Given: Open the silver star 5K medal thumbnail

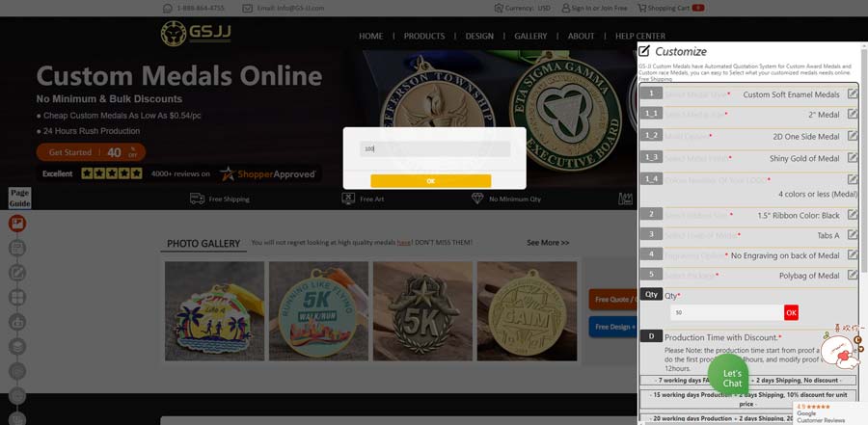Looking at the screenshot, I should coord(423,311).
